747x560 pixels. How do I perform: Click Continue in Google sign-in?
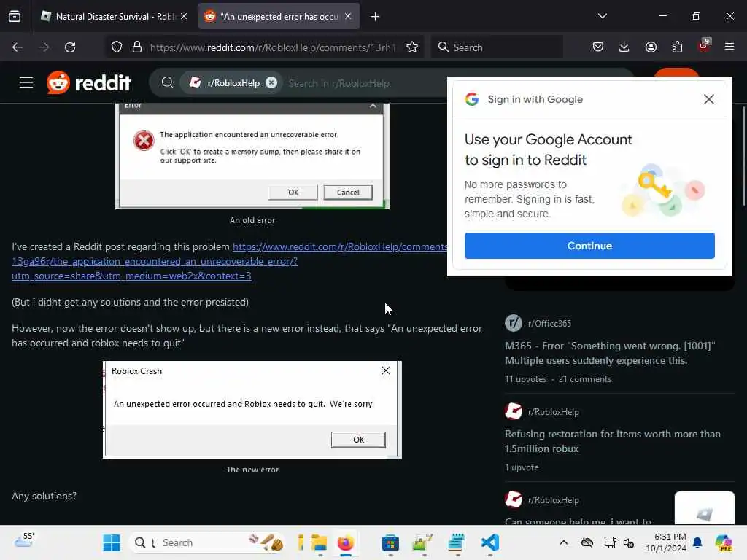[x=589, y=246]
